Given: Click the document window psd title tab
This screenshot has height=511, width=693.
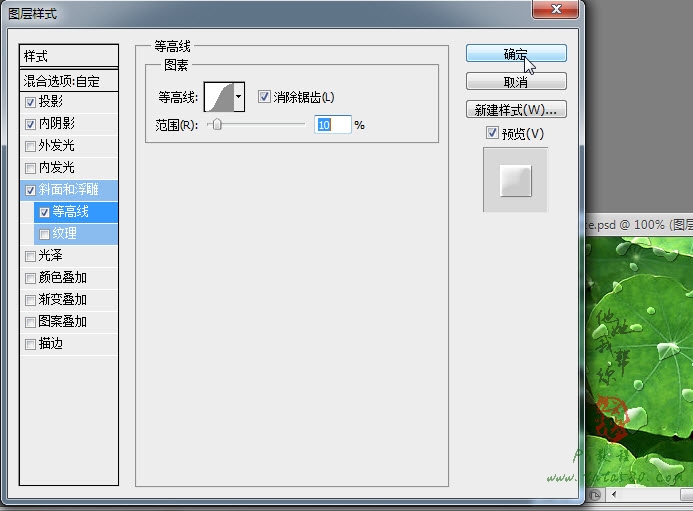Looking at the screenshot, I should pos(639,225).
